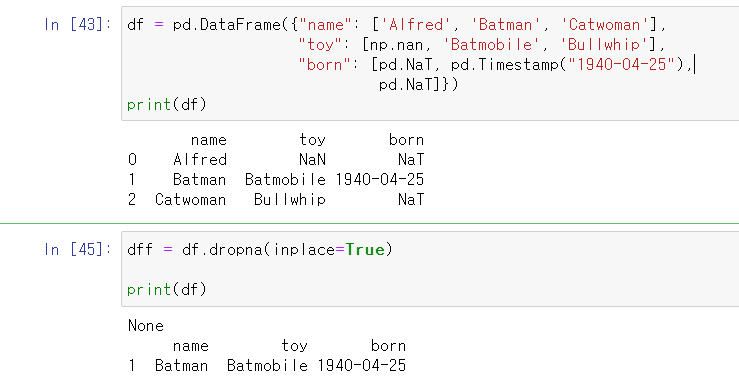This screenshot has height=382, width=739.
Task: Click 'Catwoman' string in the code
Action: 605,24
